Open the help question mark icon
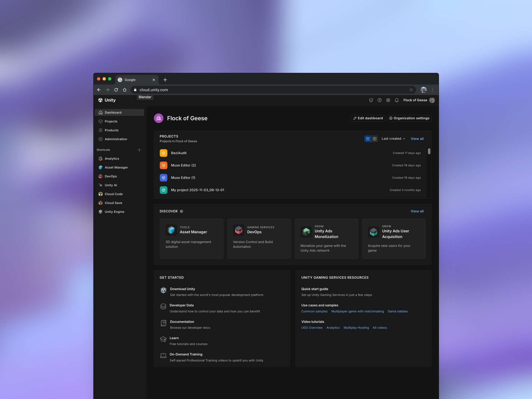 [380, 100]
